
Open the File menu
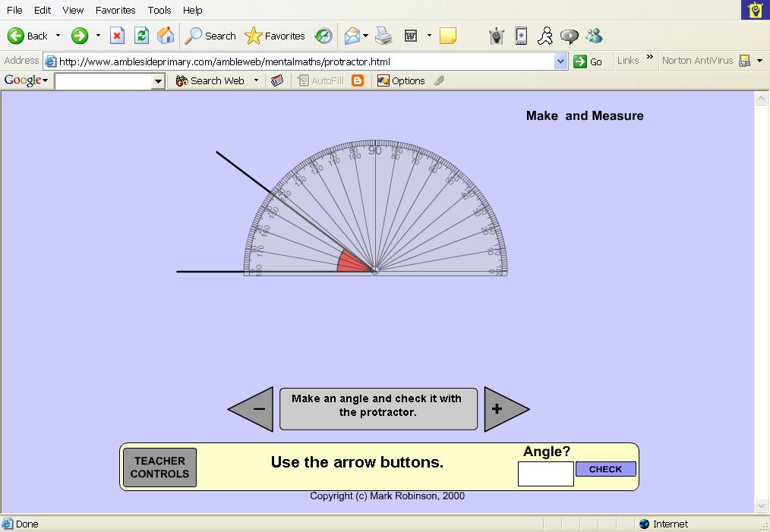point(14,11)
